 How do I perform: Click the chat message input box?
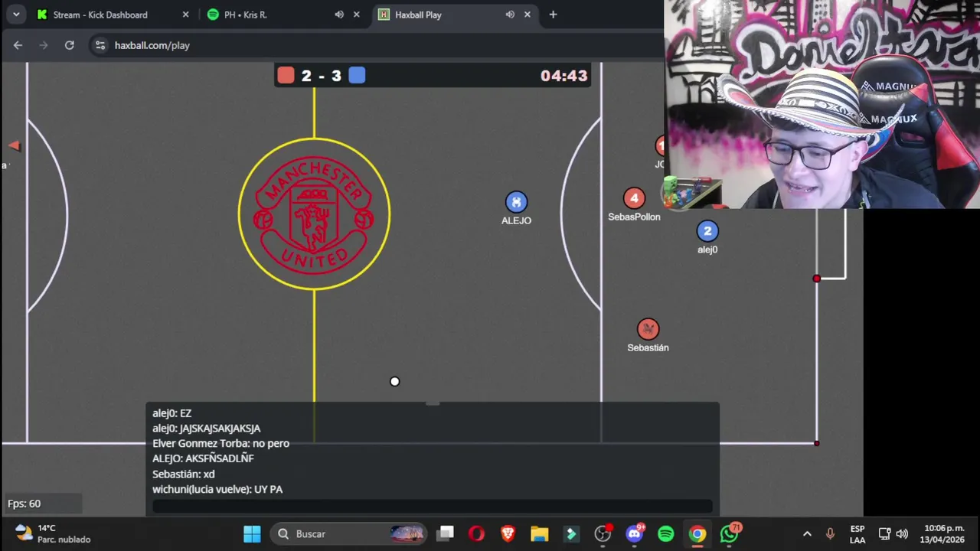click(x=433, y=506)
